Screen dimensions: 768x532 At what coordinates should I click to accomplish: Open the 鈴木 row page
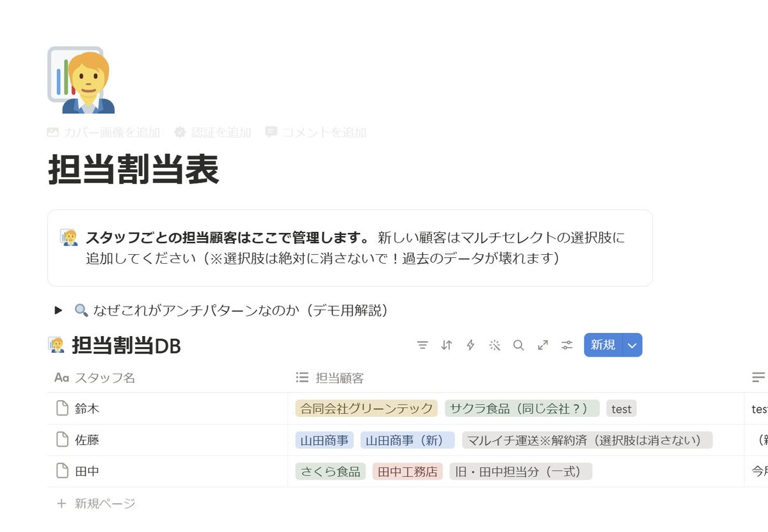point(87,408)
